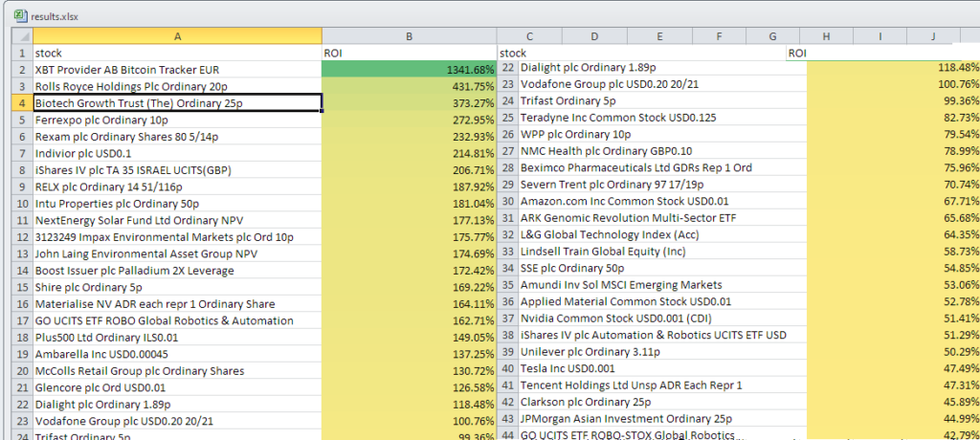This screenshot has width=980, height=440.
Task: Select the iShares IV plc TA 35 ISRAEL cell
Action: click(x=177, y=170)
